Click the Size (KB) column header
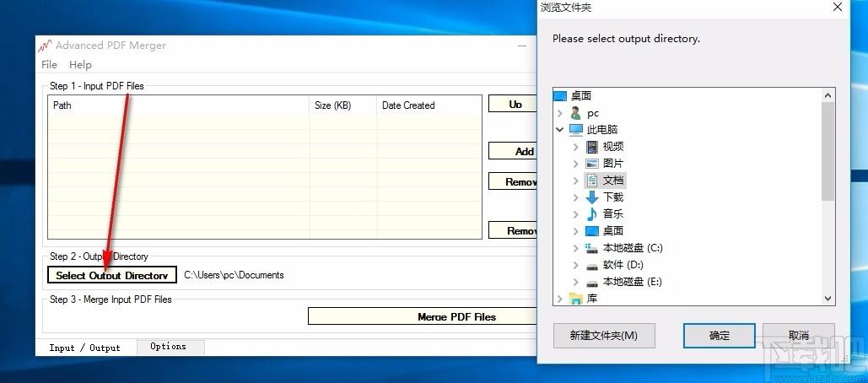Viewport: 868px width, 383px height. (343, 105)
